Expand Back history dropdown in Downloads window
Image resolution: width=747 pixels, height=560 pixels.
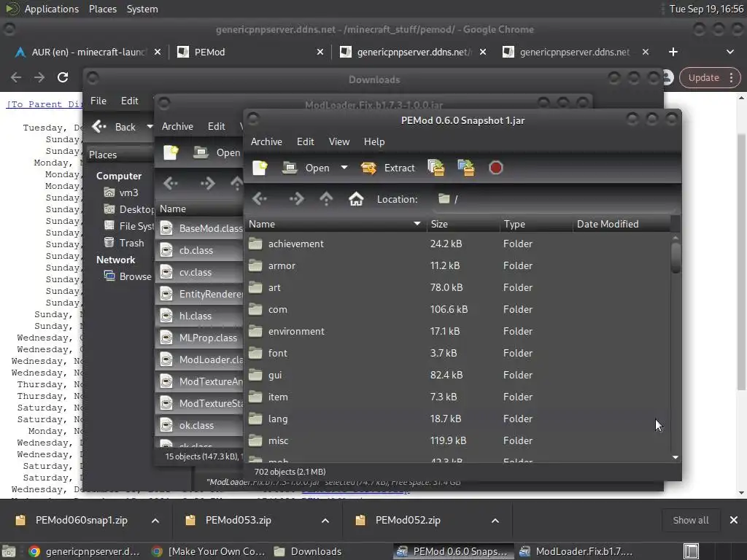coord(150,127)
